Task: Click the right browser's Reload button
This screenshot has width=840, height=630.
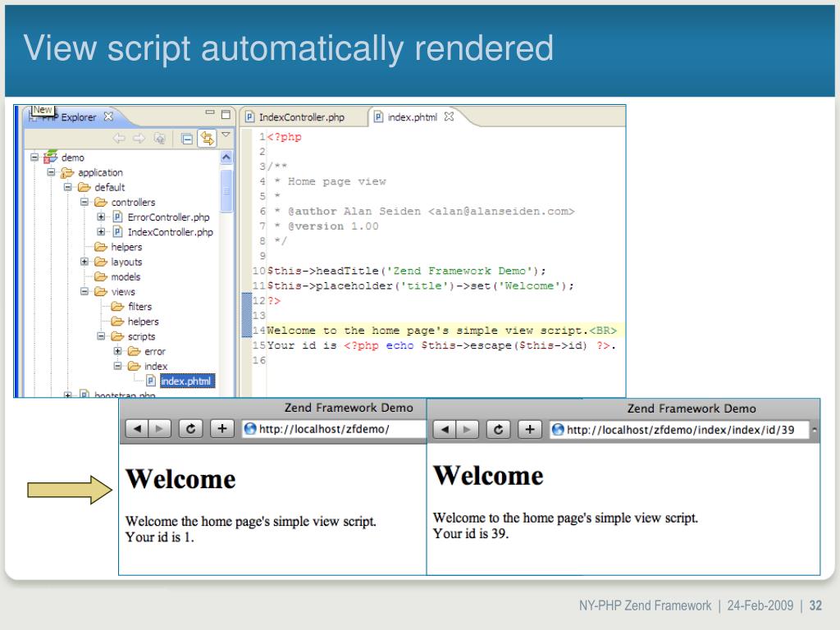Action: point(498,429)
